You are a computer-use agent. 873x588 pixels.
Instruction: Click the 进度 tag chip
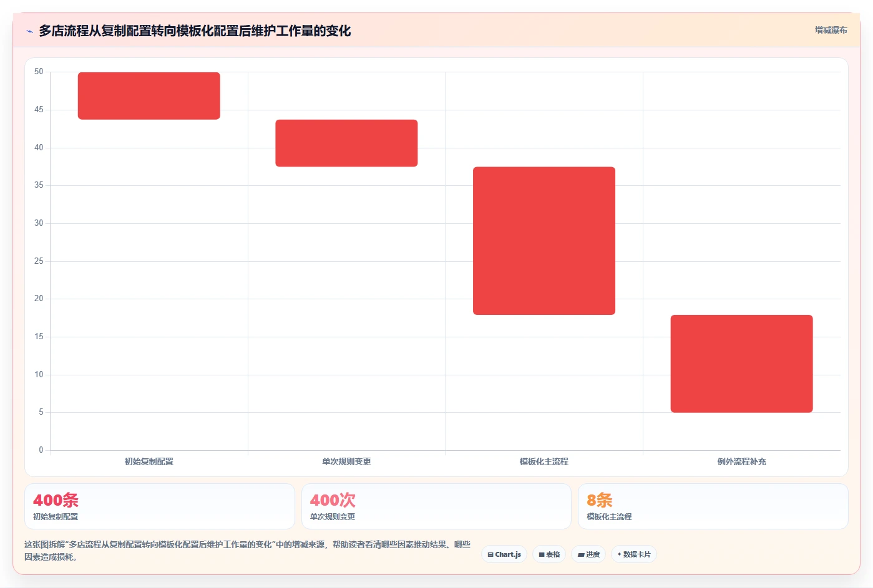[588, 554]
